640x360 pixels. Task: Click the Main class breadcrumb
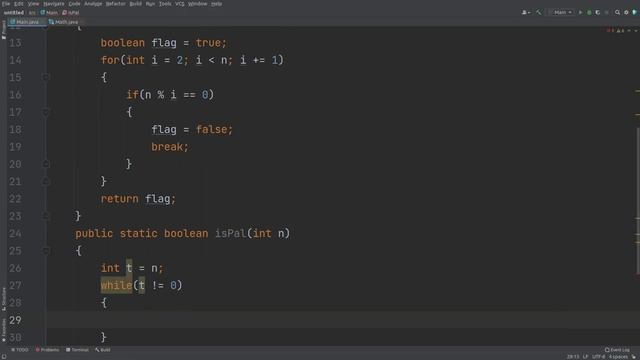49,13
